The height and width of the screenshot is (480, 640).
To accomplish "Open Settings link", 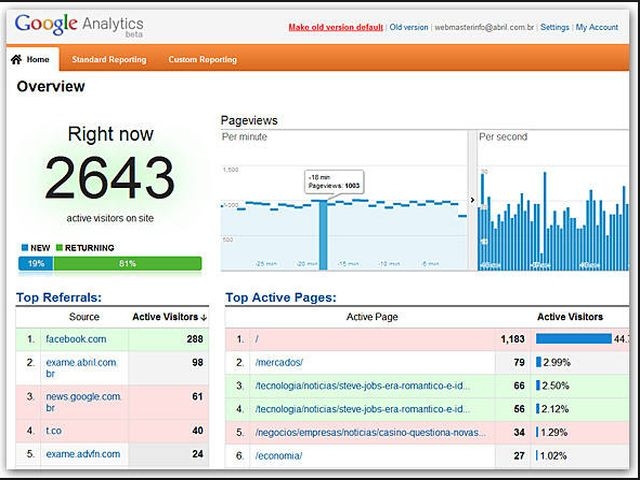I will click(554, 27).
